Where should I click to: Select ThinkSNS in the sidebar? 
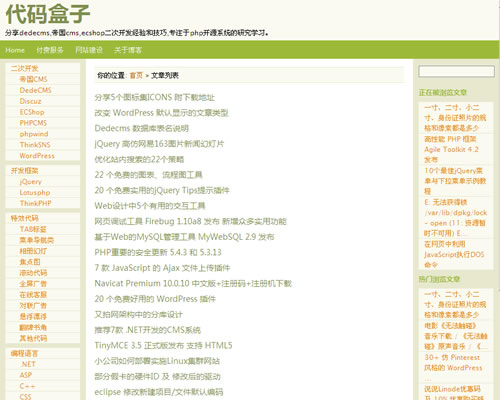[x=35, y=145]
